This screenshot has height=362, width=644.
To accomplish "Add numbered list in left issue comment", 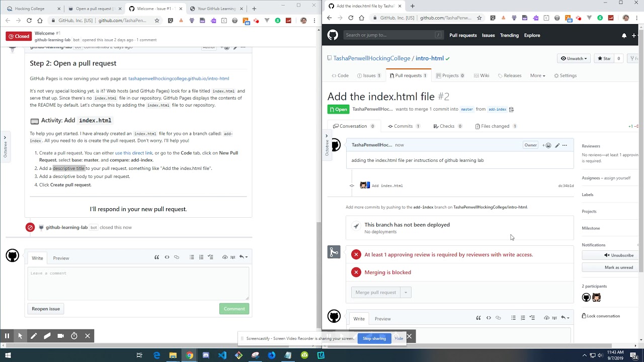I will coord(201,257).
